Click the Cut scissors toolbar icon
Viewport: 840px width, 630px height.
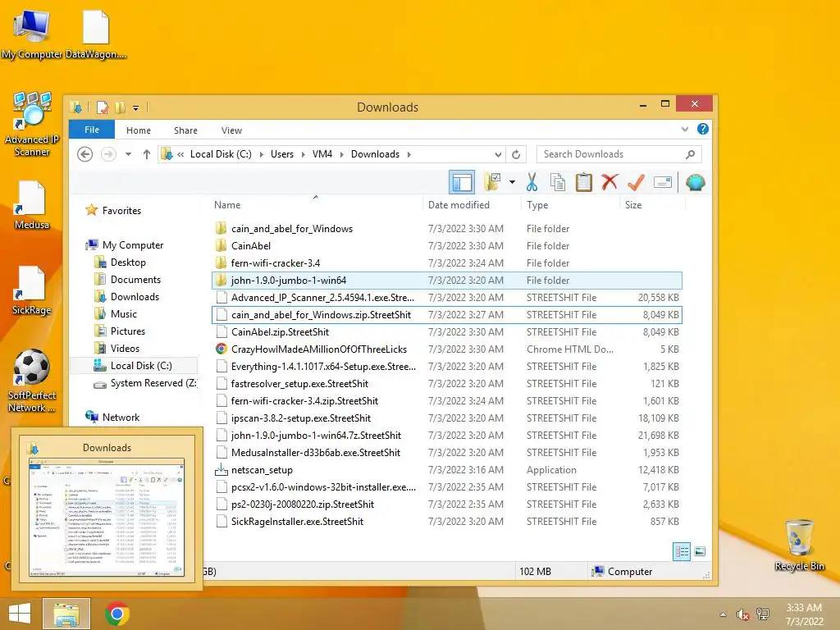pyautogui.click(x=532, y=182)
